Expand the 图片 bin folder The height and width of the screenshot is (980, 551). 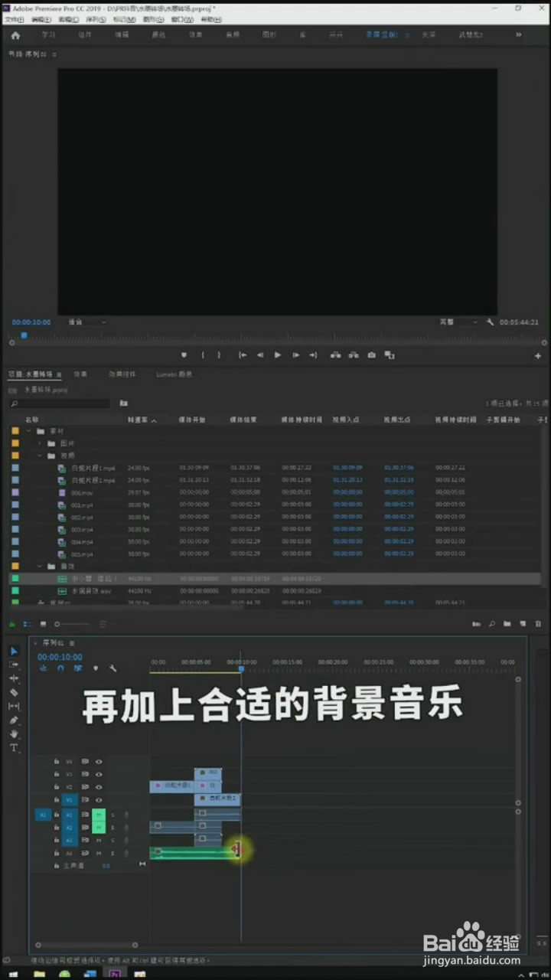(40, 443)
